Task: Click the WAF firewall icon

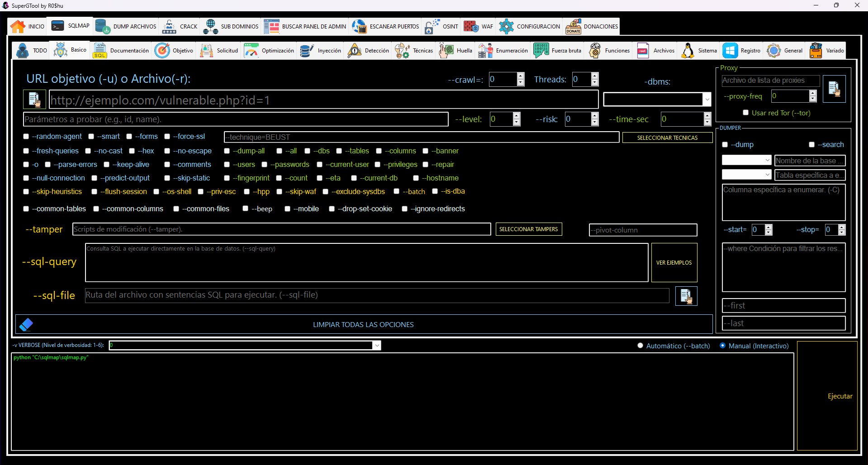Action: (x=471, y=27)
